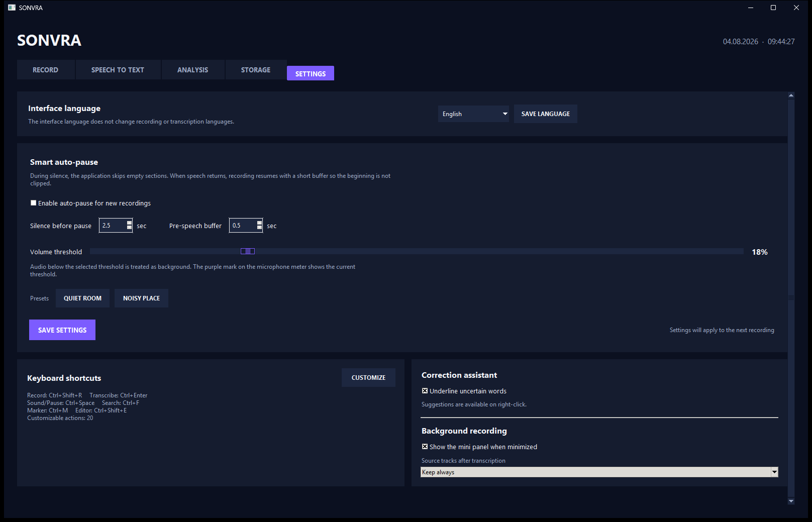Screen dimensions: 812x522
Task: Select the Settings tab
Action: pos(311,73)
